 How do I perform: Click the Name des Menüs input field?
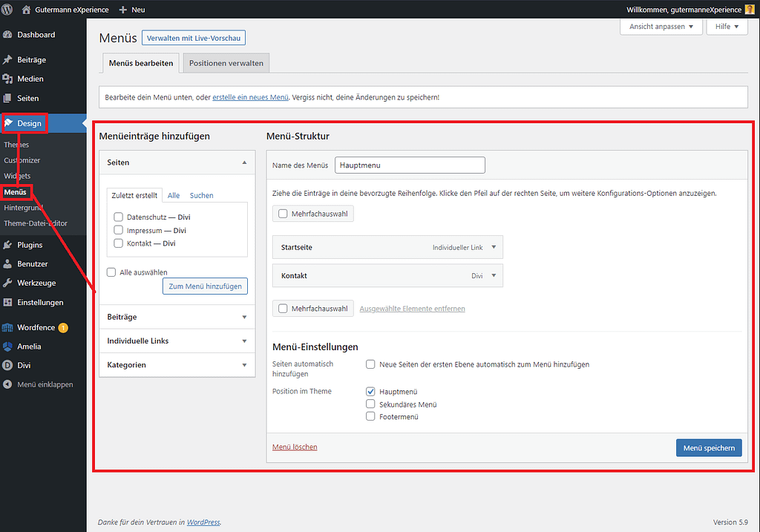point(410,165)
